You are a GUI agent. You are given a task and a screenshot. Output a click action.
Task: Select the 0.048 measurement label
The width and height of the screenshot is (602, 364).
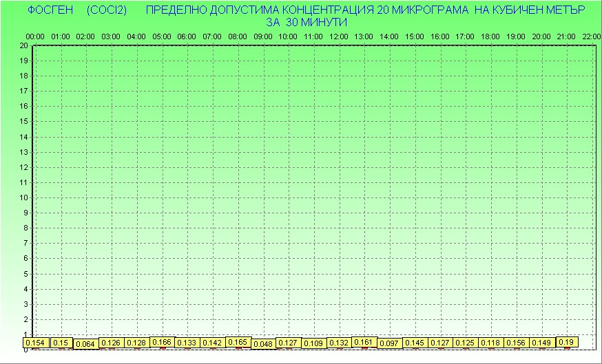pyautogui.click(x=263, y=344)
